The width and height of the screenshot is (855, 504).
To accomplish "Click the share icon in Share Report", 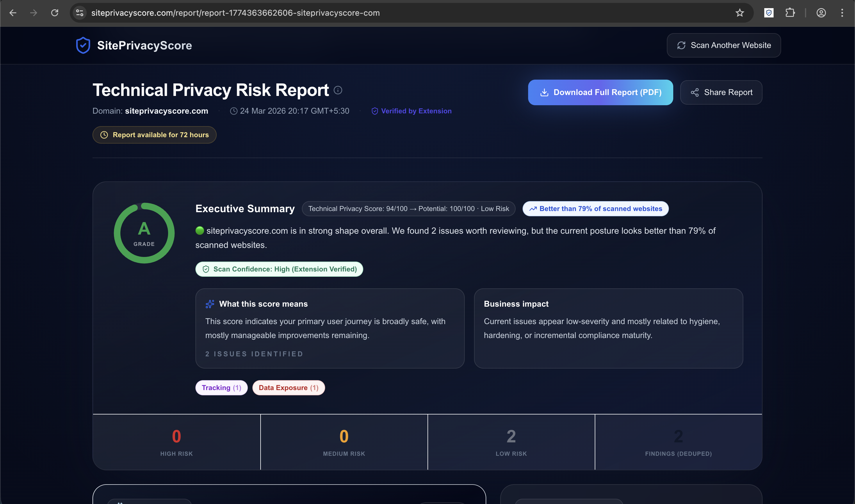I will (695, 92).
